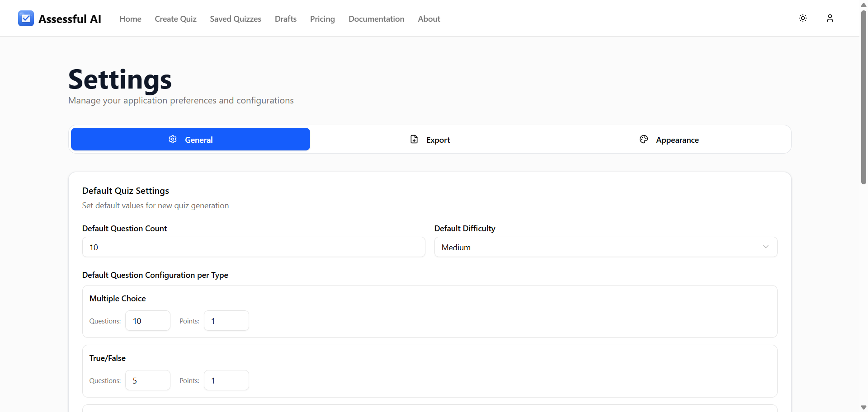This screenshot has width=868, height=412.
Task: Click "Default Question Configuration per Type" label
Action: (x=155, y=275)
